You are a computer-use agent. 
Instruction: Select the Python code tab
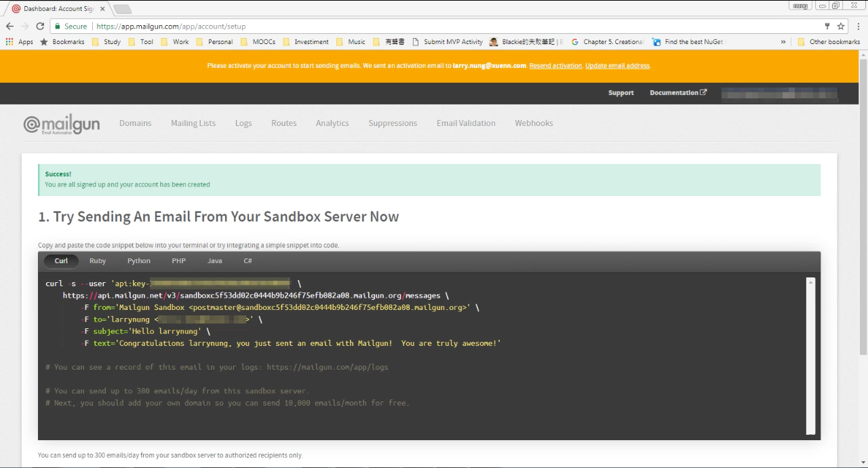pyautogui.click(x=139, y=261)
